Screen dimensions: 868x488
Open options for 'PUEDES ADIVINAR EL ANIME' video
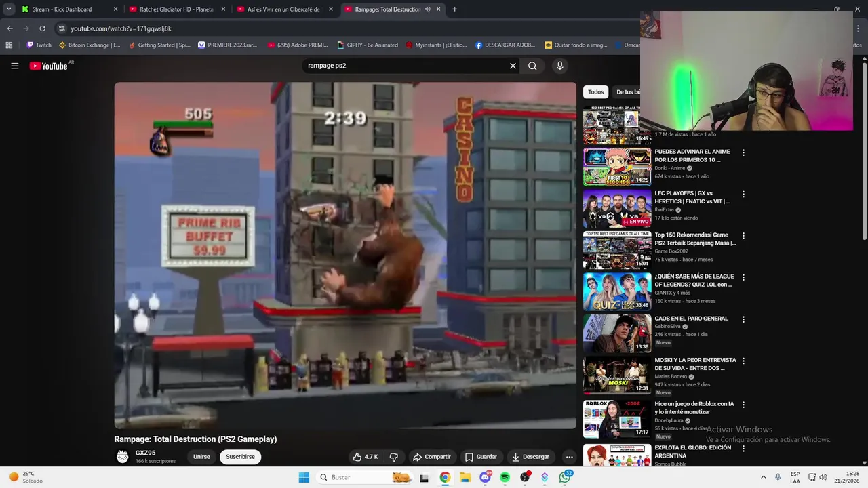point(743,152)
